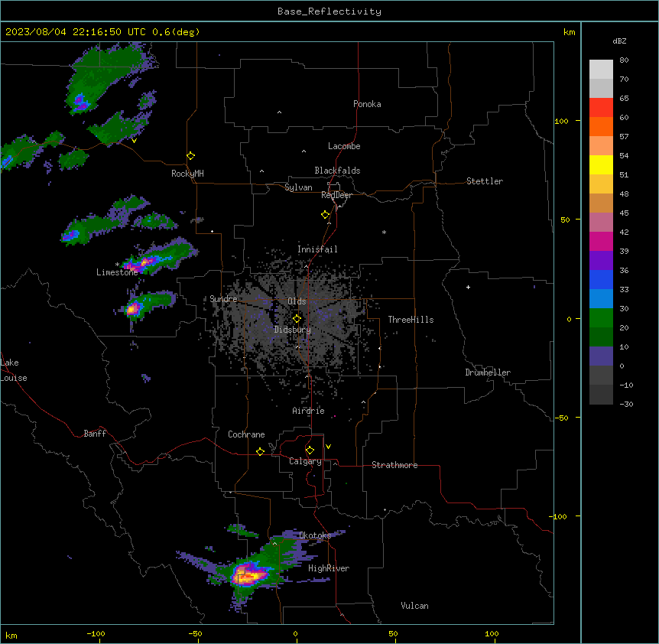The image size is (659, 644).
Task: Pick the red 60-65 dBZ legend swatch
Action: point(601,108)
